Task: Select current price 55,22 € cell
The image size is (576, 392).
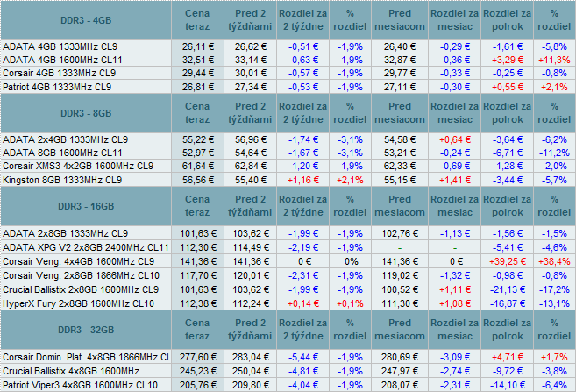Action: [x=197, y=139]
